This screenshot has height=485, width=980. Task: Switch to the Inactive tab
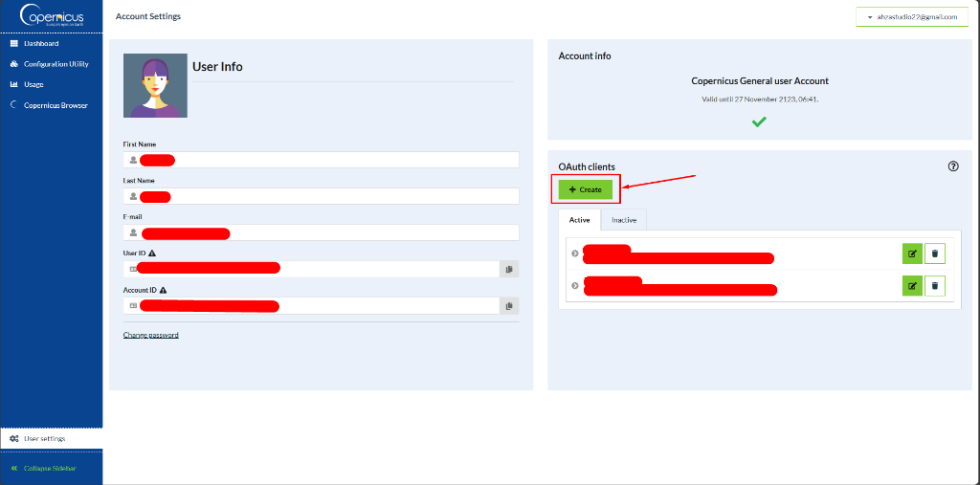pos(624,220)
